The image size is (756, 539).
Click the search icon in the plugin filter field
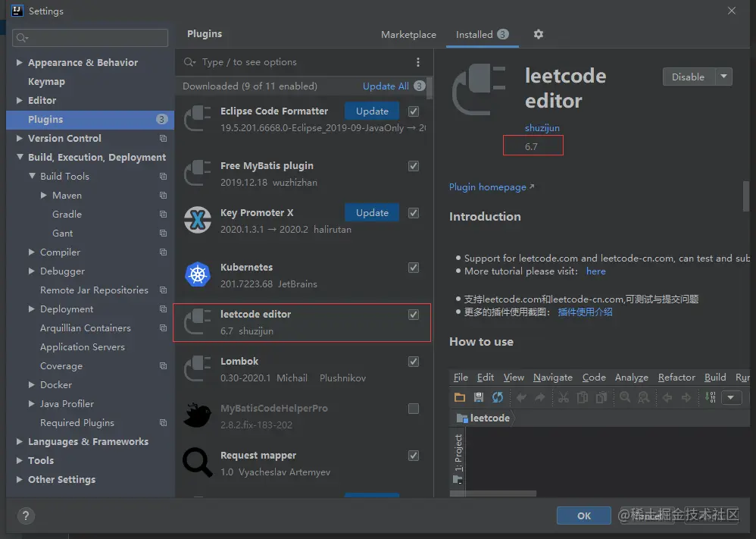(x=189, y=62)
